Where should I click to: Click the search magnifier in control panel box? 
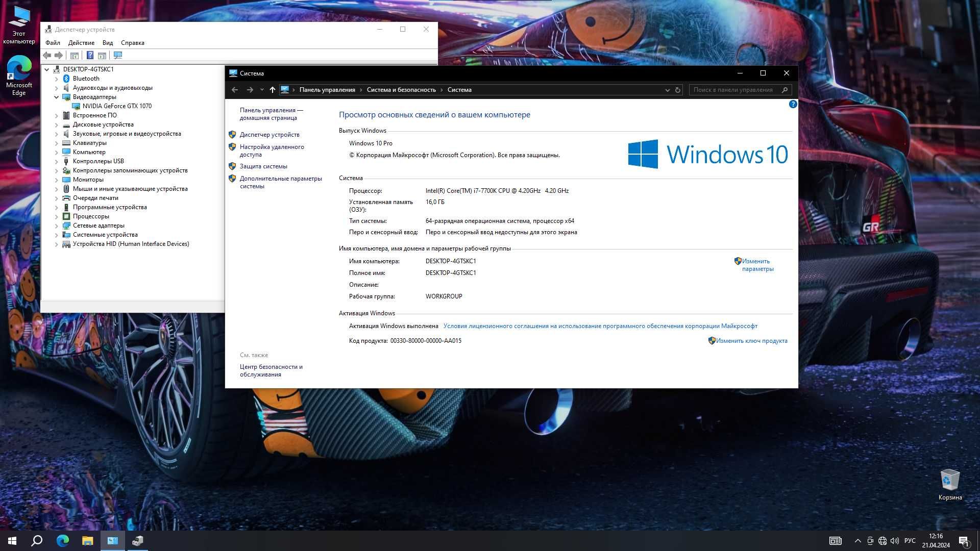point(785,90)
